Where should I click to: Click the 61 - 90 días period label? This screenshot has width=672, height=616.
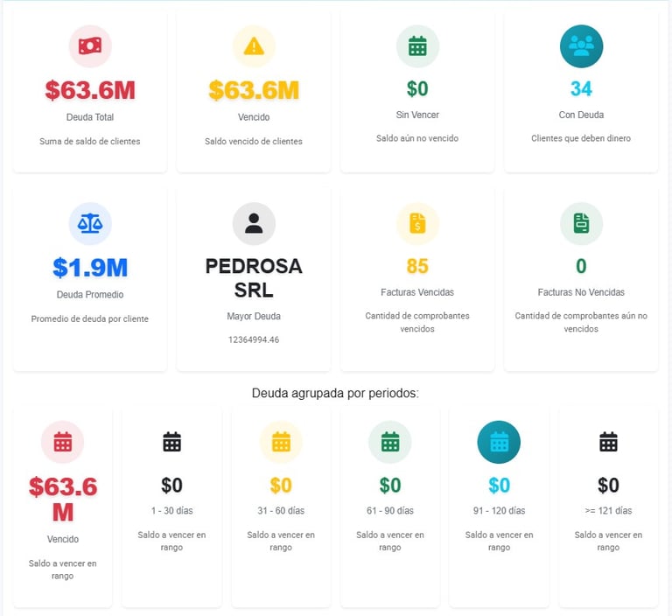tap(390, 510)
